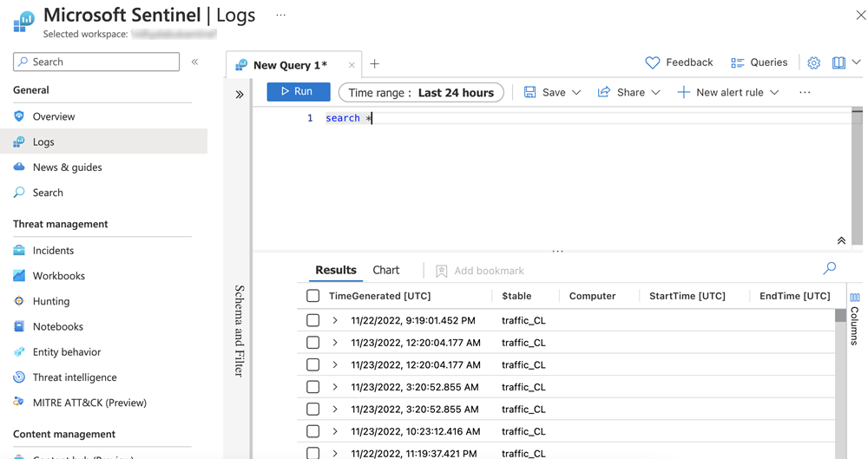Open the Columns panel icon
The image size is (868, 459).
pyautogui.click(x=855, y=298)
